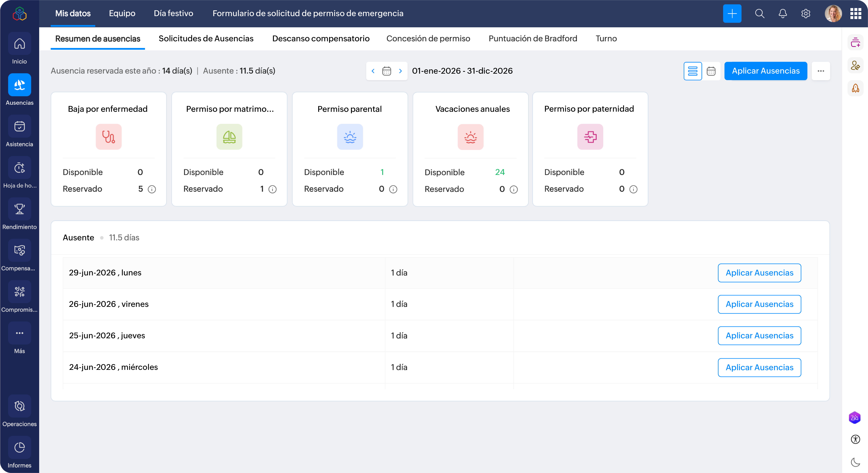Apply leave for 25-jun-2026 jueves row
Image resolution: width=868 pixels, height=473 pixels.
click(759, 336)
